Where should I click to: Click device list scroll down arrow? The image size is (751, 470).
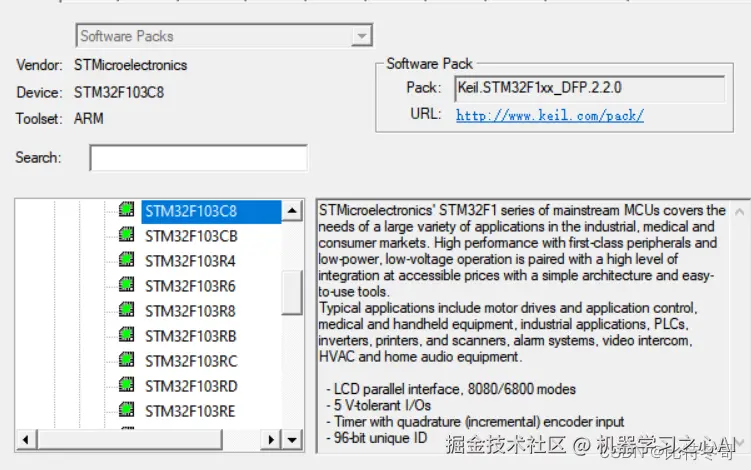pos(292,439)
